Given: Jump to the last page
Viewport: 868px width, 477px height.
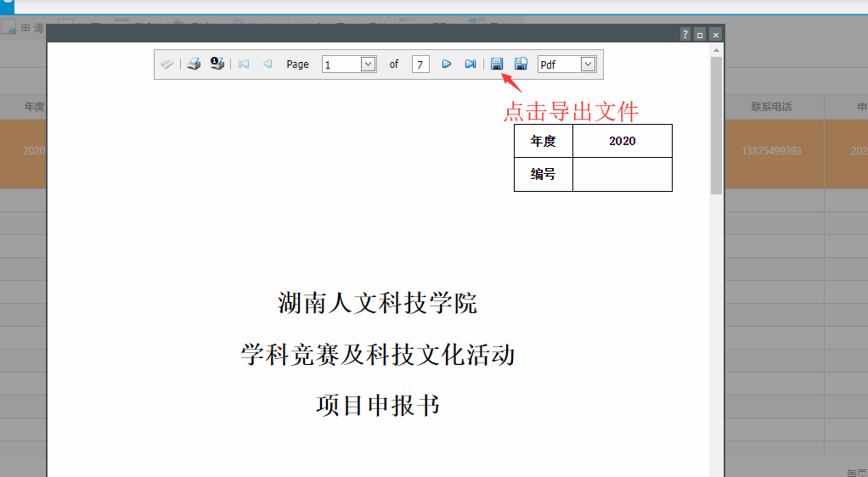Looking at the screenshot, I should pos(470,65).
